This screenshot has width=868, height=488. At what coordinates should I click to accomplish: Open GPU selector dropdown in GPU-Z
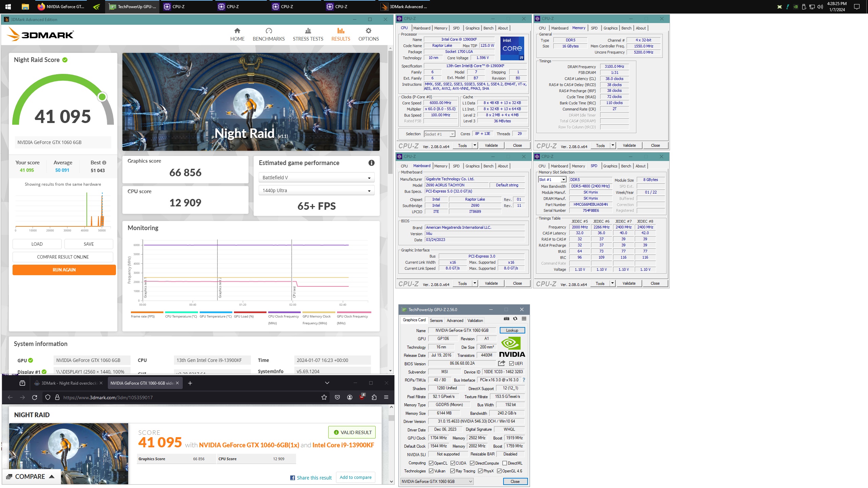[437, 481]
